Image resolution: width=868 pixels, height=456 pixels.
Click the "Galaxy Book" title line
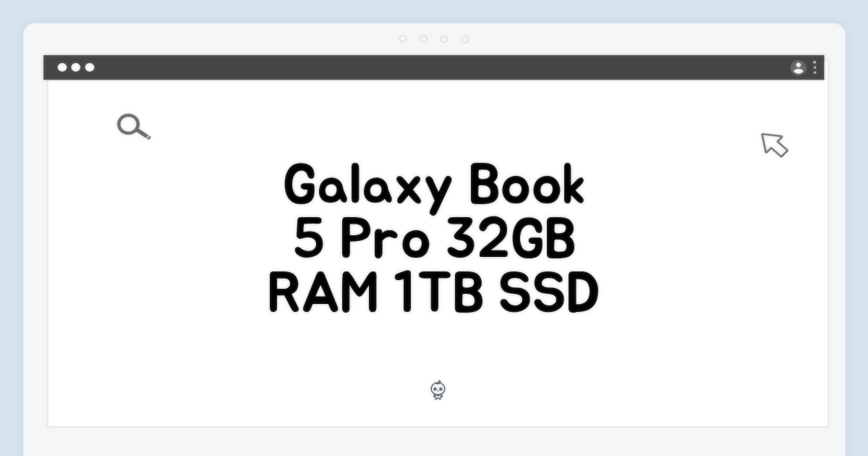click(x=433, y=187)
